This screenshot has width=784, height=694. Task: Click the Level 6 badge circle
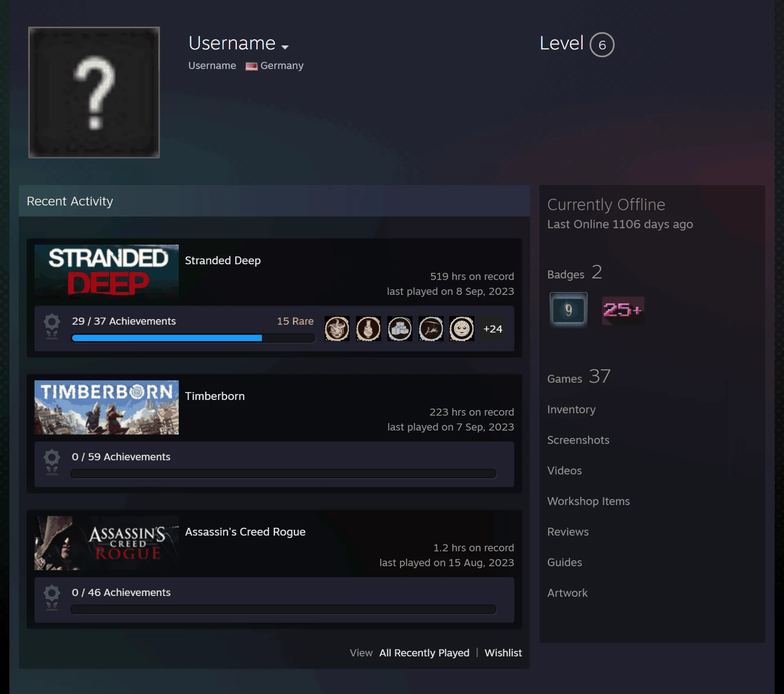click(601, 45)
